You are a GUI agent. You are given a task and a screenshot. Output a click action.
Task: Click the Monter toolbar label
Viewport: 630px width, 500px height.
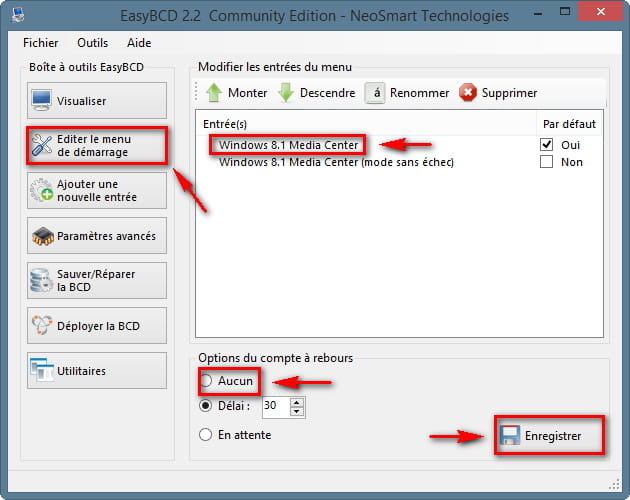tap(248, 93)
